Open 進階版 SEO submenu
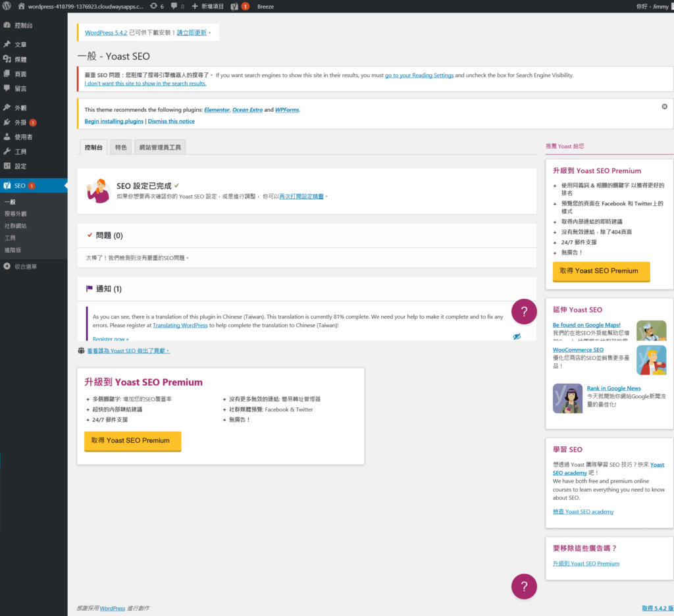 [13, 249]
